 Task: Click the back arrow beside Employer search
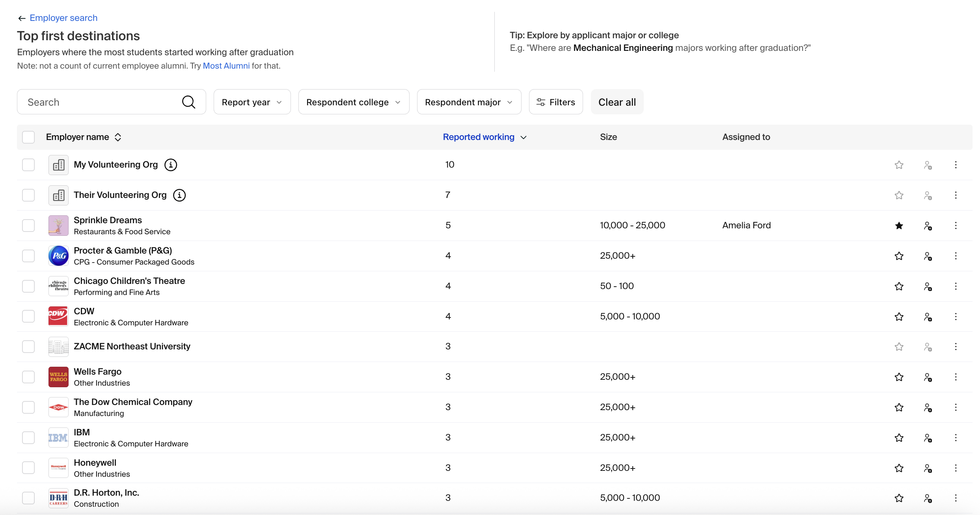(22, 18)
